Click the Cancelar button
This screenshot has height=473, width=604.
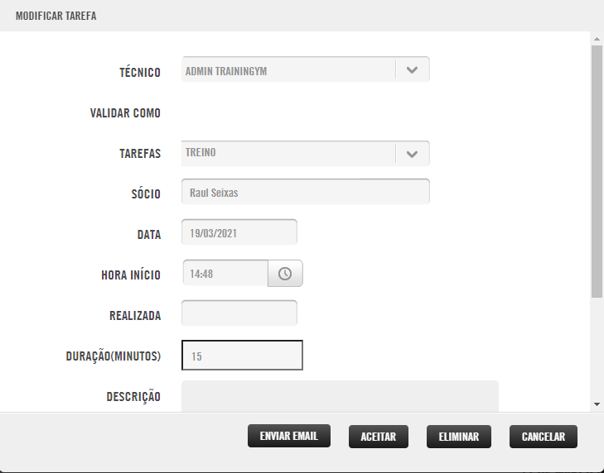(x=543, y=436)
